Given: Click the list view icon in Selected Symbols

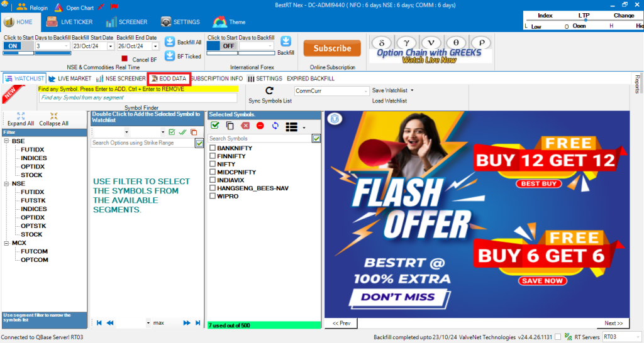Looking at the screenshot, I should (291, 127).
